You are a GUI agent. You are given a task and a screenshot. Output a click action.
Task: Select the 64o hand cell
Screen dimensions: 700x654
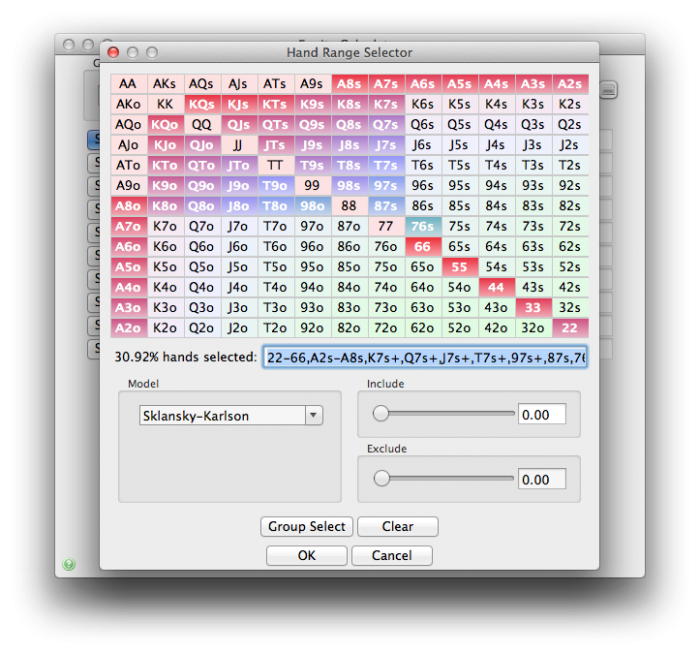click(423, 287)
